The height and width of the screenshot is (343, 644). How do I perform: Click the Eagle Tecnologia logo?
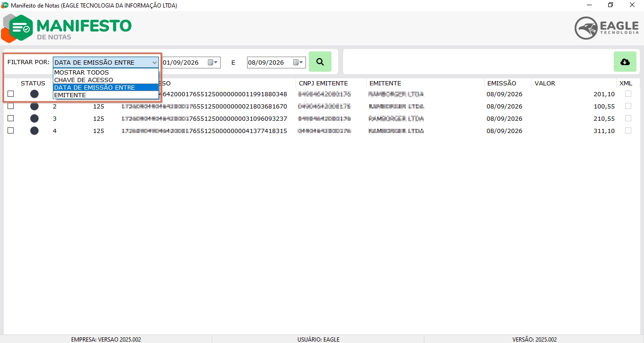tap(607, 28)
